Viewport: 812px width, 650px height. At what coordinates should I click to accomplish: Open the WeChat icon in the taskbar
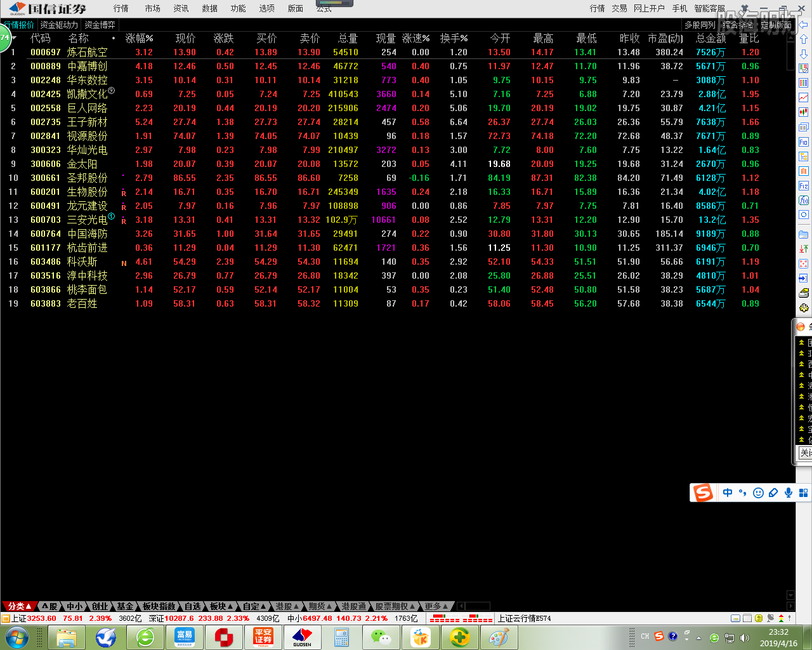[x=381, y=637]
